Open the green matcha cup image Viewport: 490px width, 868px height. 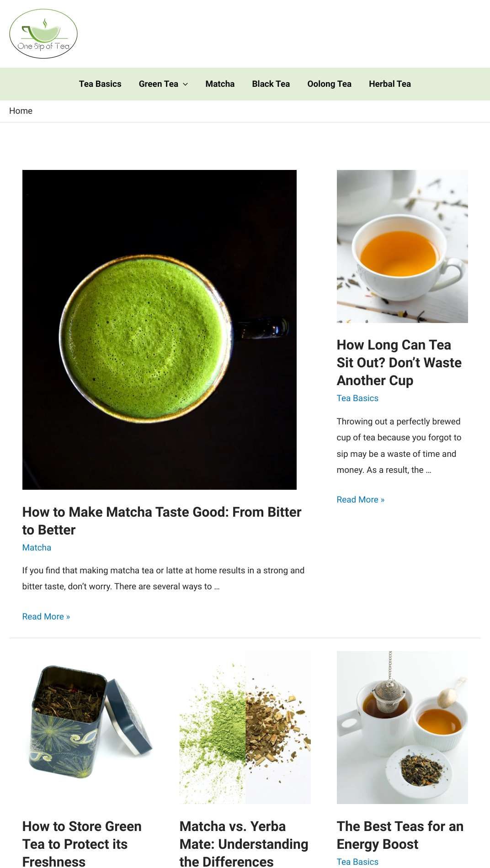[160, 330]
